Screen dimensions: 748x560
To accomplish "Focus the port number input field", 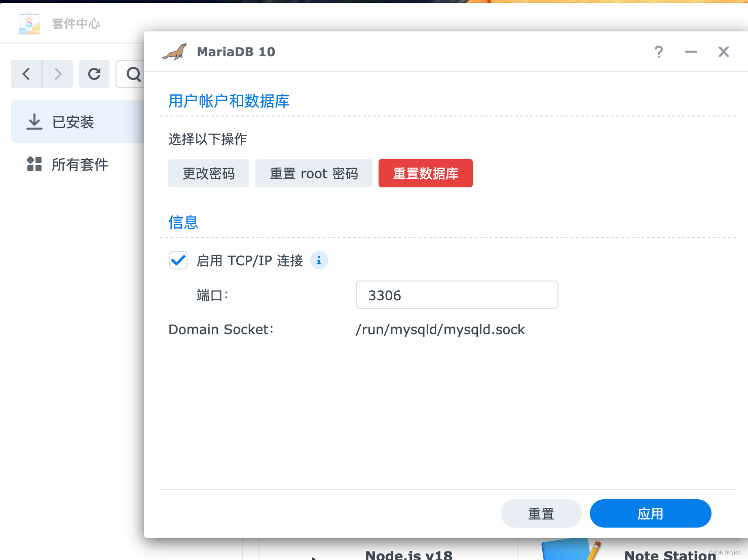I will point(456,295).
